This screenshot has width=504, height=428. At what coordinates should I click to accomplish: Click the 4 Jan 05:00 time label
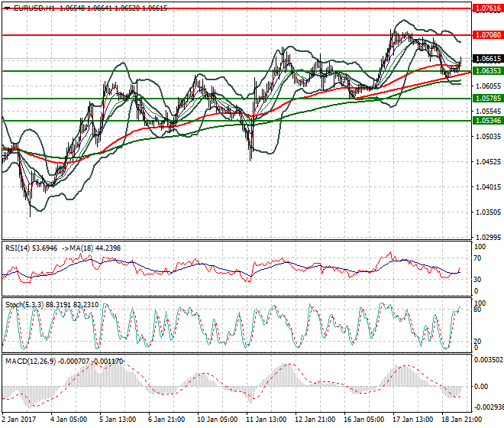(69, 420)
